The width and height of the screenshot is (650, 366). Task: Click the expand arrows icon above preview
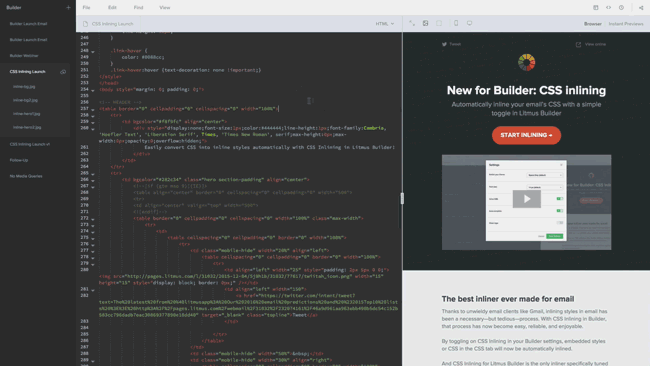(x=412, y=23)
